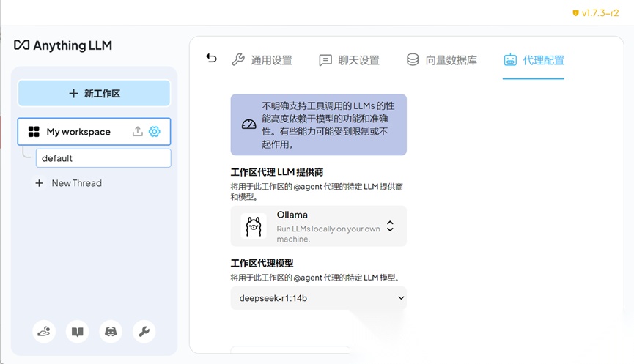Screen dimensions: 634x364
Task: Click the wrench icon on the 通用设置 tab
Action: click(238, 59)
